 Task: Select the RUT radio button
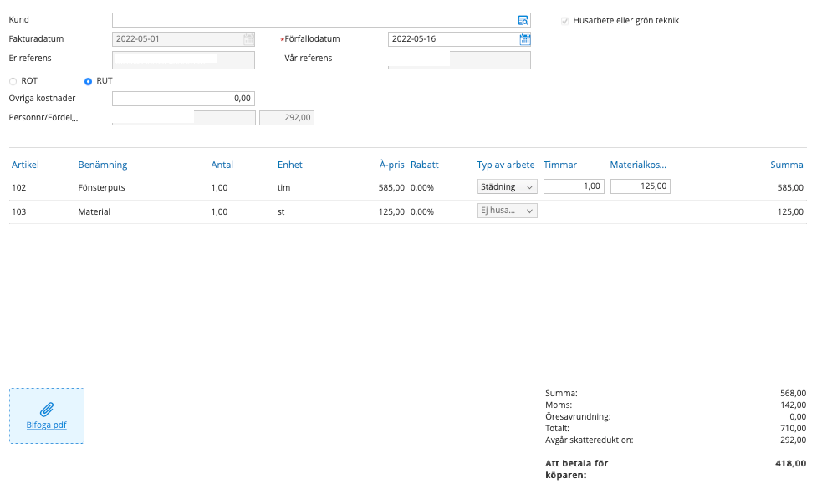[89, 81]
